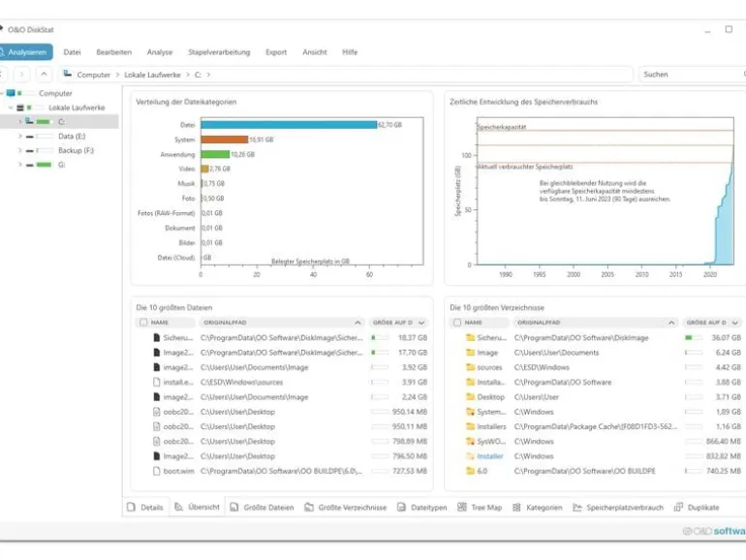The height and width of the screenshot is (560, 746).
Task: Click file icon of install.e... row
Action: pos(156,382)
